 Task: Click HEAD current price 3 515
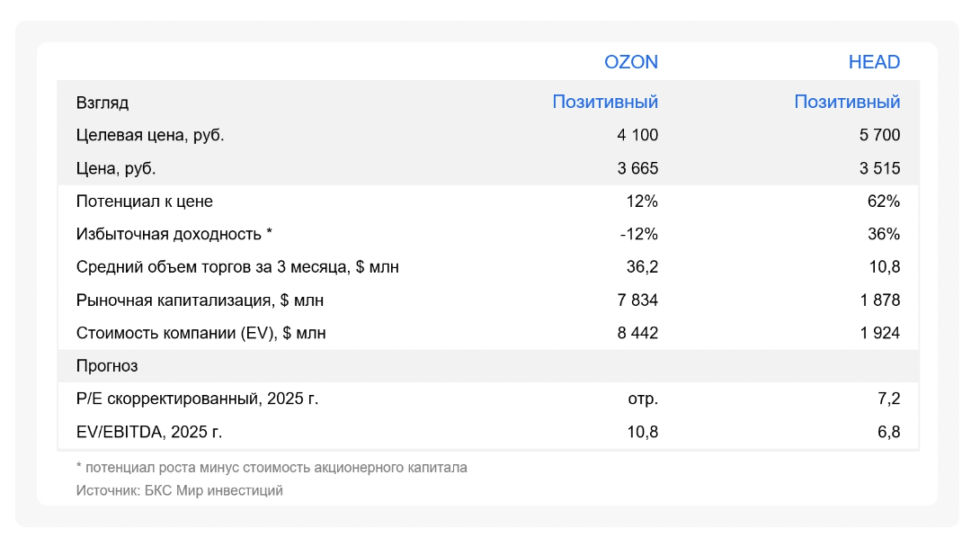pyautogui.click(x=879, y=168)
